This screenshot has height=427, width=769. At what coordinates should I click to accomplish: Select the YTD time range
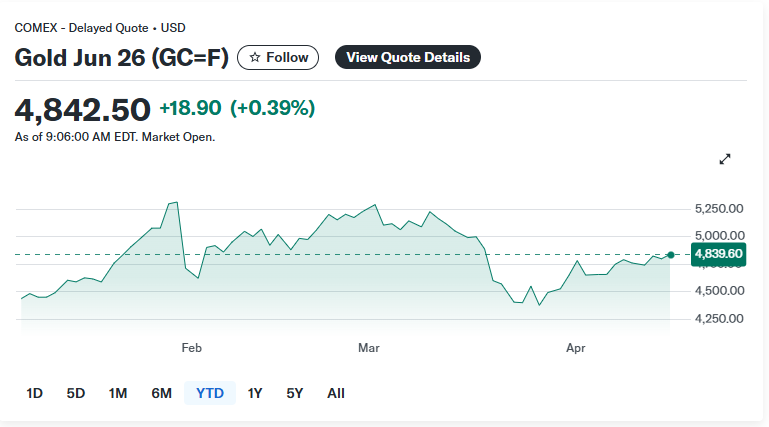[x=210, y=393]
